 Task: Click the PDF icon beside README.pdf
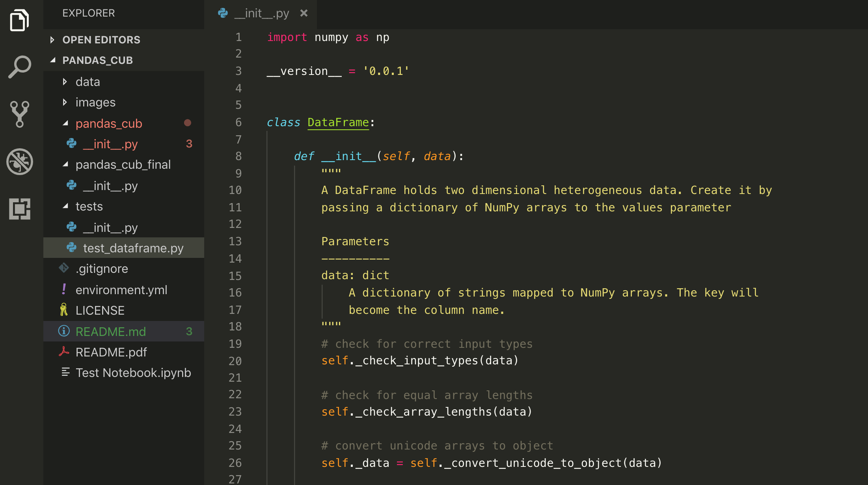point(64,352)
